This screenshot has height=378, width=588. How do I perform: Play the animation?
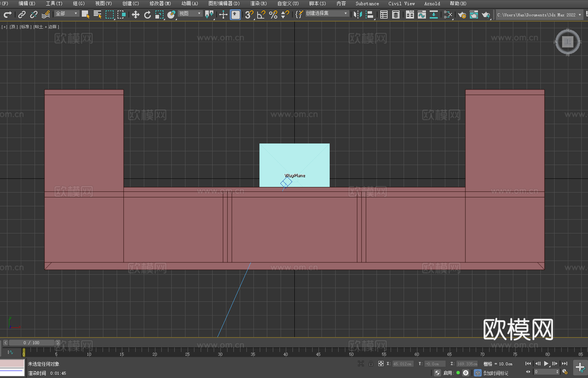pyautogui.click(x=546, y=364)
